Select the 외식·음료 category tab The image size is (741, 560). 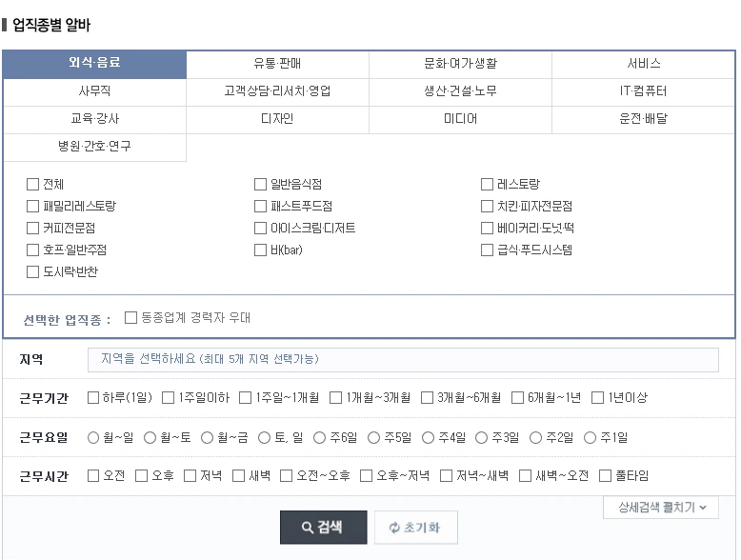[94, 64]
